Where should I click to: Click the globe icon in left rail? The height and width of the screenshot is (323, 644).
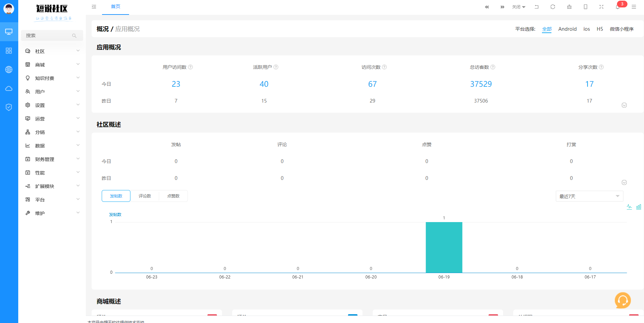coord(9,70)
